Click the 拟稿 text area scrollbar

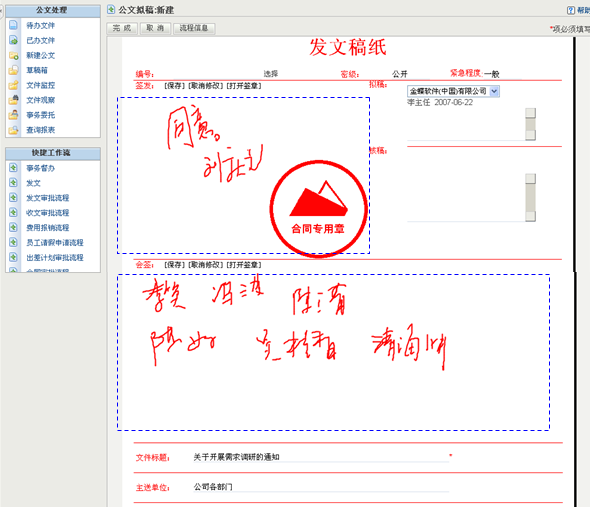tap(530, 124)
